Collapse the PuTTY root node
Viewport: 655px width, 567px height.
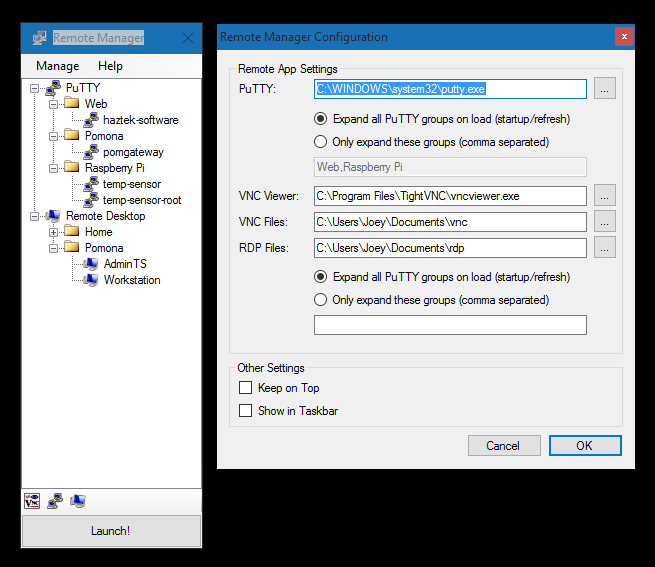pyautogui.click(x=35, y=88)
